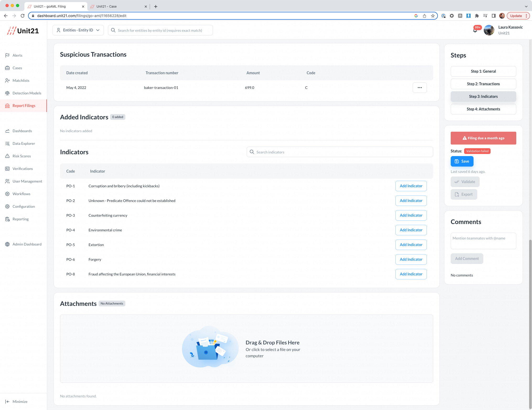
Task: Open Detection Models from the scales icon
Action: (x=7, y=93)
